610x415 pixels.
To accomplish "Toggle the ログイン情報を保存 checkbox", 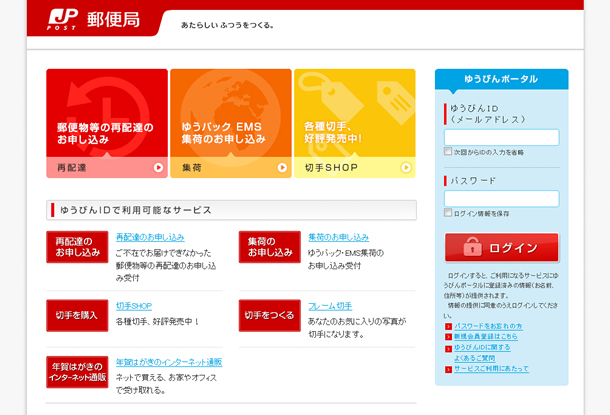I will pos(448,213).
